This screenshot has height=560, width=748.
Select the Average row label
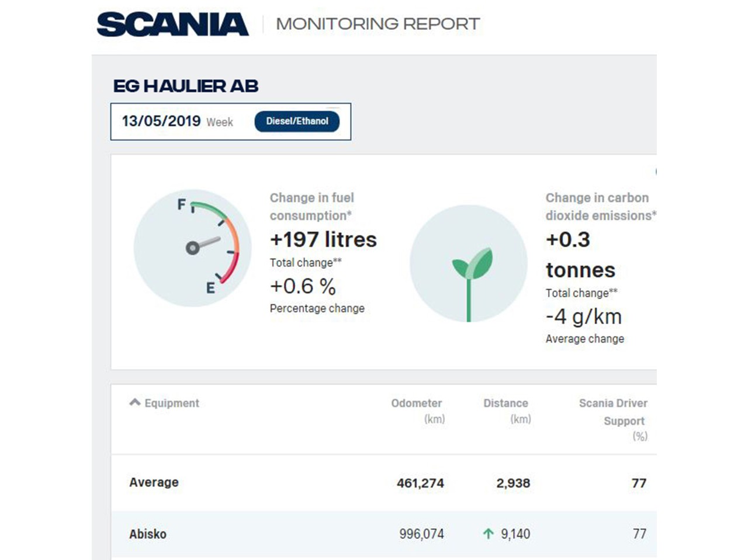(154, 482)
